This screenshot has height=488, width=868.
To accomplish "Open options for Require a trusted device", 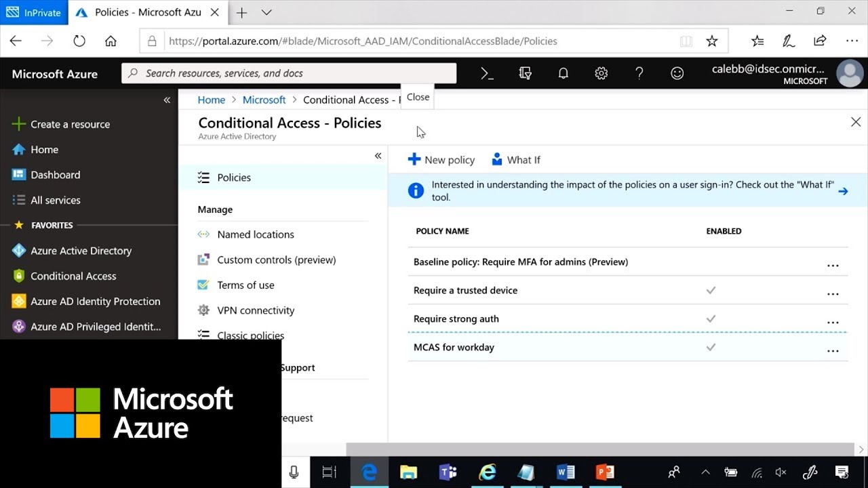I will (x=833, y=293).
